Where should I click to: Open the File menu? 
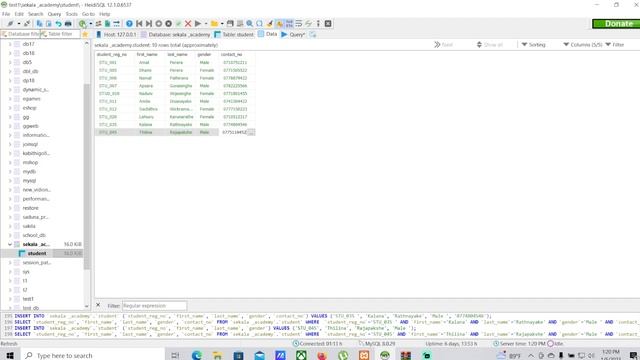[6, 14]
